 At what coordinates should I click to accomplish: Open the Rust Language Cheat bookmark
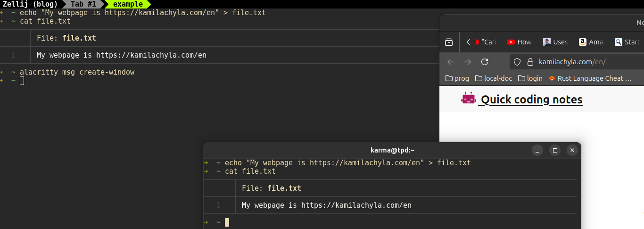[x=590, y=78]
